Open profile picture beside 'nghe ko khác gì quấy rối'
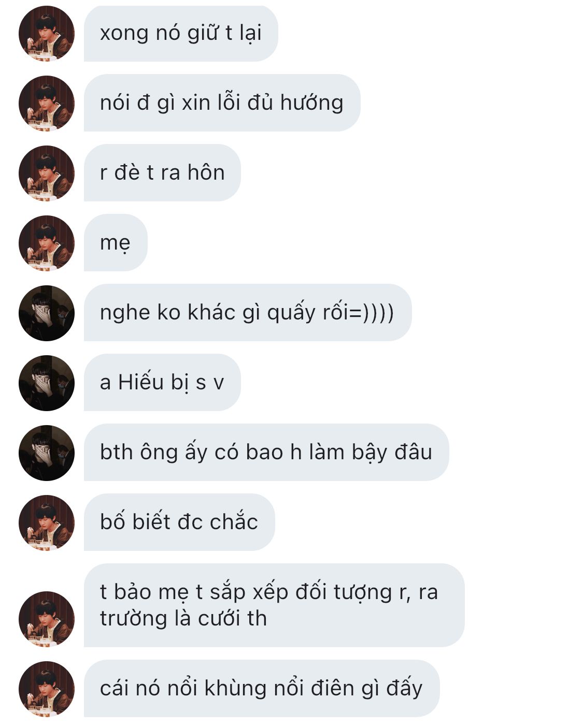583x728 pixels. (47, 313)
